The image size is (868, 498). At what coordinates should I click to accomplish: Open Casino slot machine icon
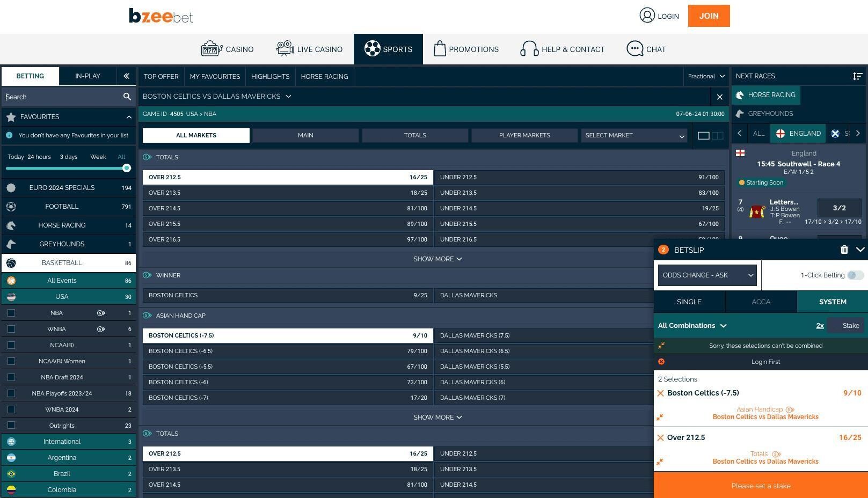point(211,49)
